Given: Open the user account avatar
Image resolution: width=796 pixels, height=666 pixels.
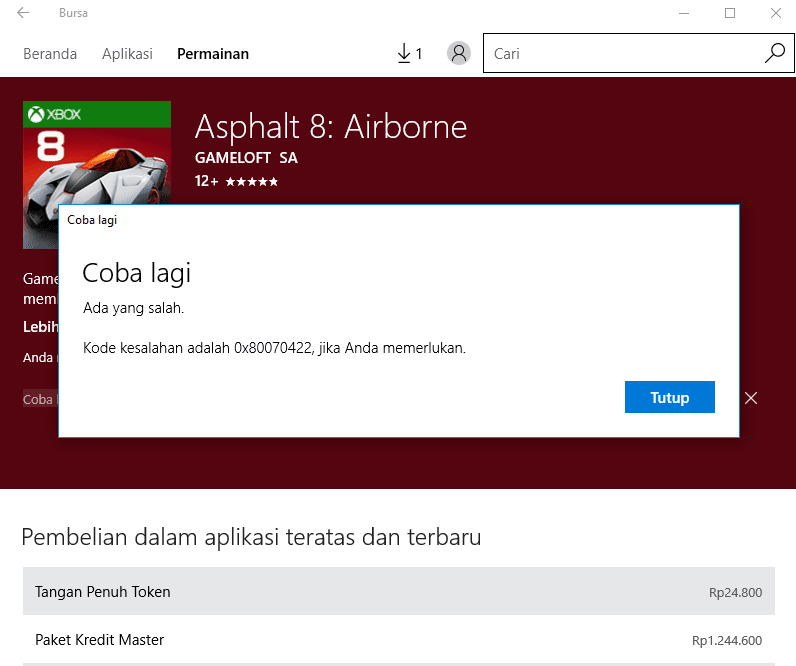Looking at the screenshot, I should pyautogui.click(x=458, y=53).
